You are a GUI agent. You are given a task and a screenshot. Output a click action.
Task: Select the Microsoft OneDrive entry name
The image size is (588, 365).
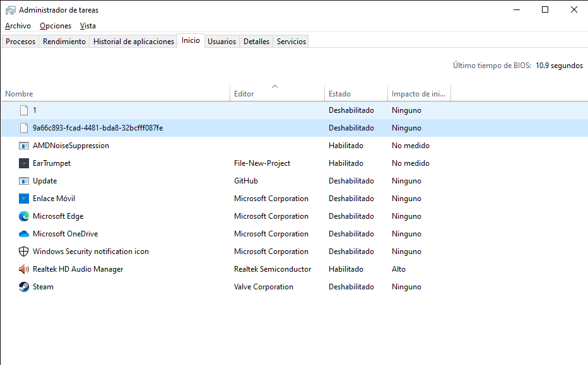coord(65,234)
